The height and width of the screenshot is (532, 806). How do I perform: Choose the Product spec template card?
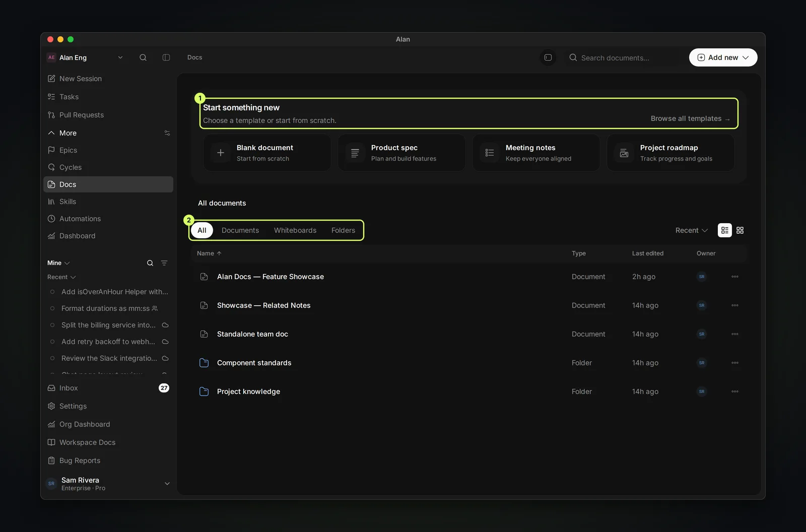tap(401, 153)
